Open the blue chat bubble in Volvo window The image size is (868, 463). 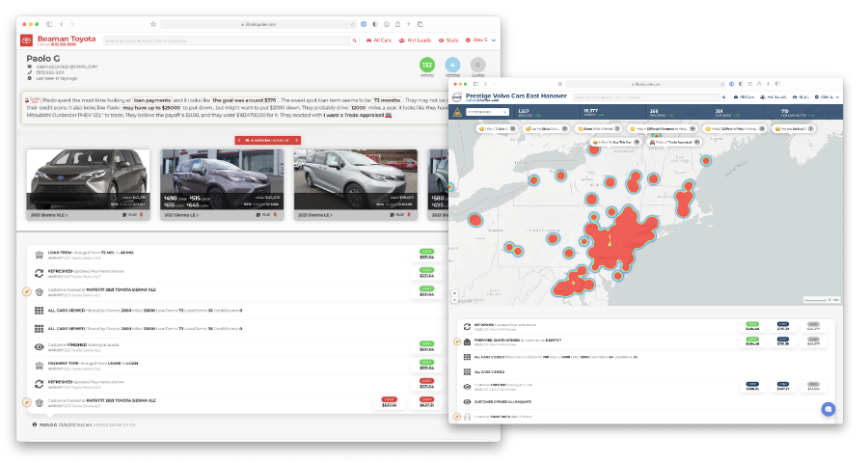tap(828, 409)
